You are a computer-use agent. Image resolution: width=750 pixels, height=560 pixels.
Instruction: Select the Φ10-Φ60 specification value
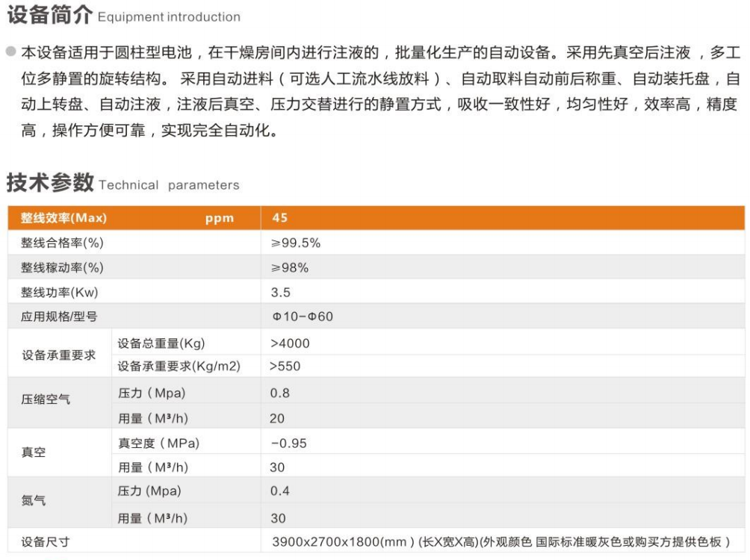coord(303,317)
